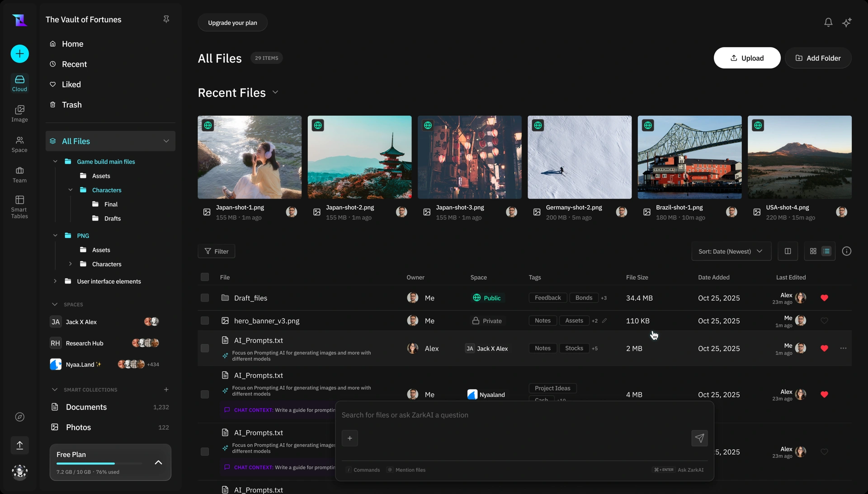Open notifications bell

[828, 22]
